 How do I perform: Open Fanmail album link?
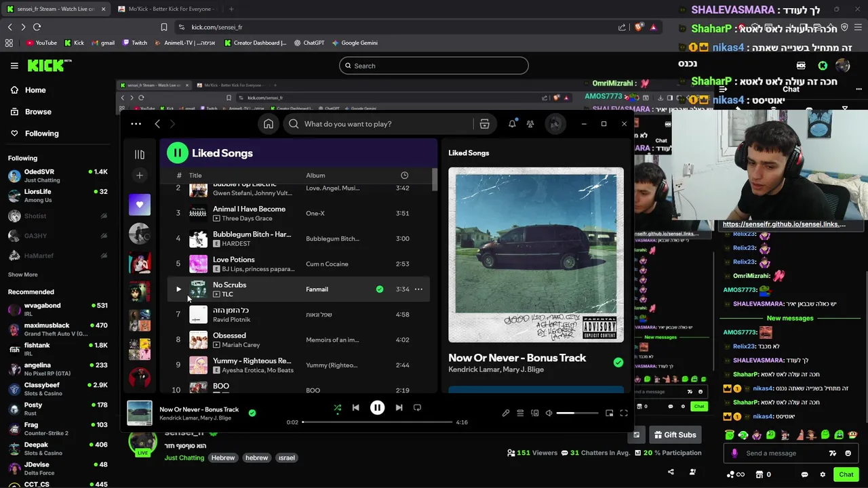click(x=317, y=289)
